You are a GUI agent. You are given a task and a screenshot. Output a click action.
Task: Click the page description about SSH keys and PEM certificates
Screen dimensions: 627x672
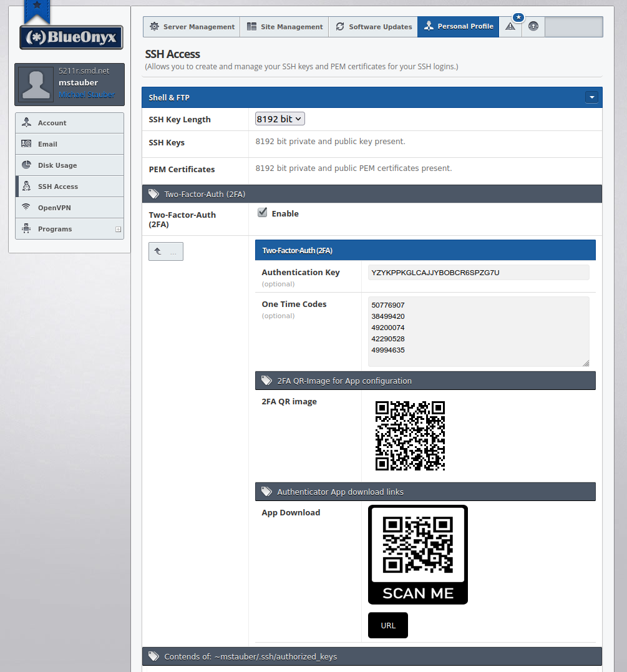coord(302,66)
